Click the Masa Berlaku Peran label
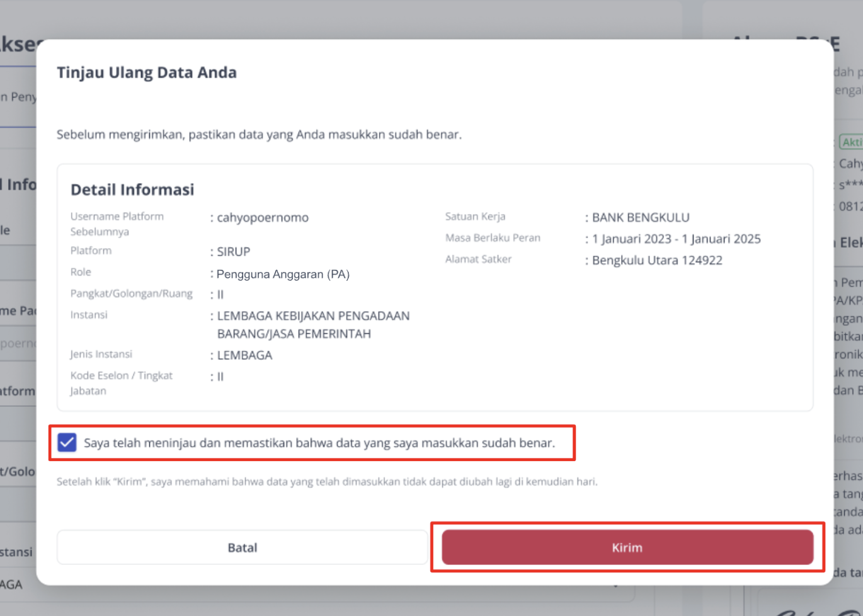This screenshot has width=863, height=616. 493,237
